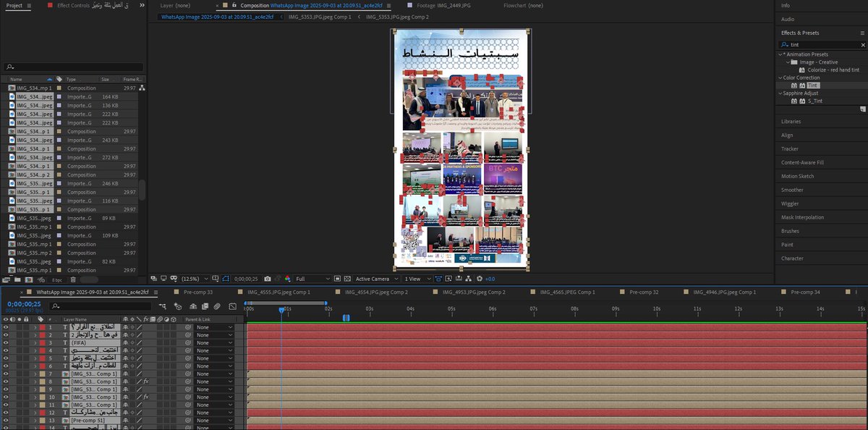Toggle the composition viewer lock icon
The image size is (868, 430).
[234, 5]
